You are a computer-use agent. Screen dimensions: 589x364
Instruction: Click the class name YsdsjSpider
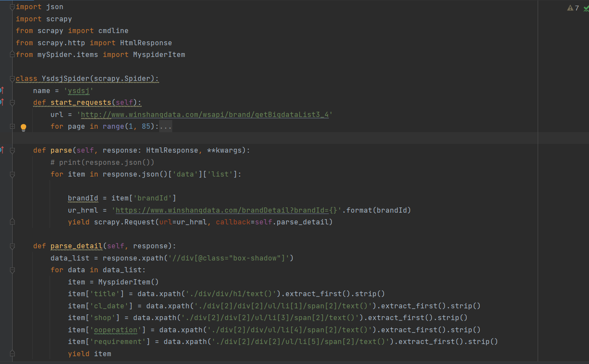coord(65,79)
